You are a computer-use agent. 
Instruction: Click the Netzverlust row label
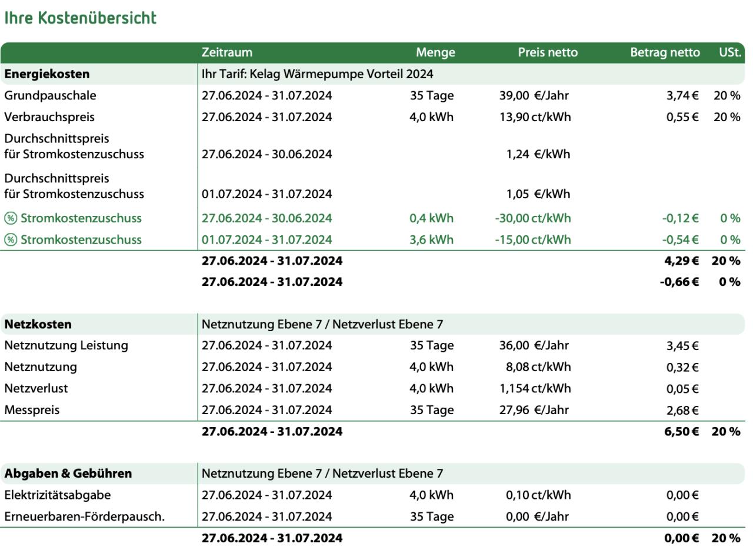pos(36,388)
